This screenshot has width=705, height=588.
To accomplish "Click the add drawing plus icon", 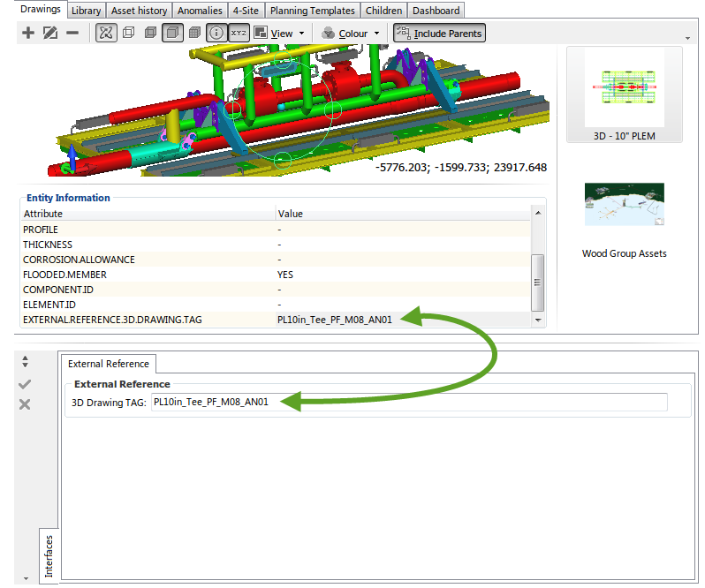I will (28, 33).
